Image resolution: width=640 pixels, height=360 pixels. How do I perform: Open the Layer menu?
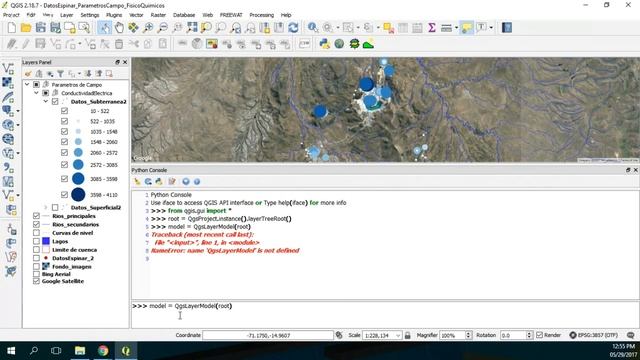point(67,15)
